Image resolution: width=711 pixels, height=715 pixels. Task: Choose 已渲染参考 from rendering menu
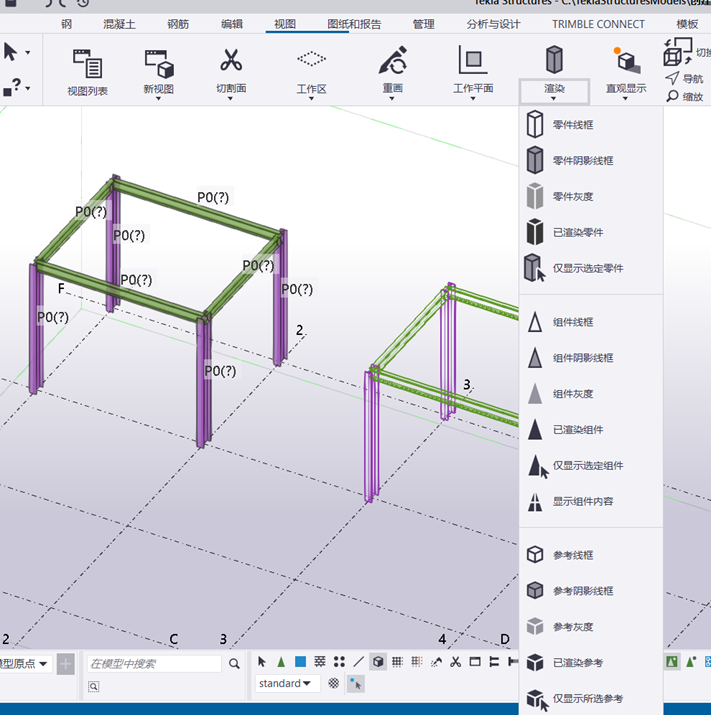(591, 663)
